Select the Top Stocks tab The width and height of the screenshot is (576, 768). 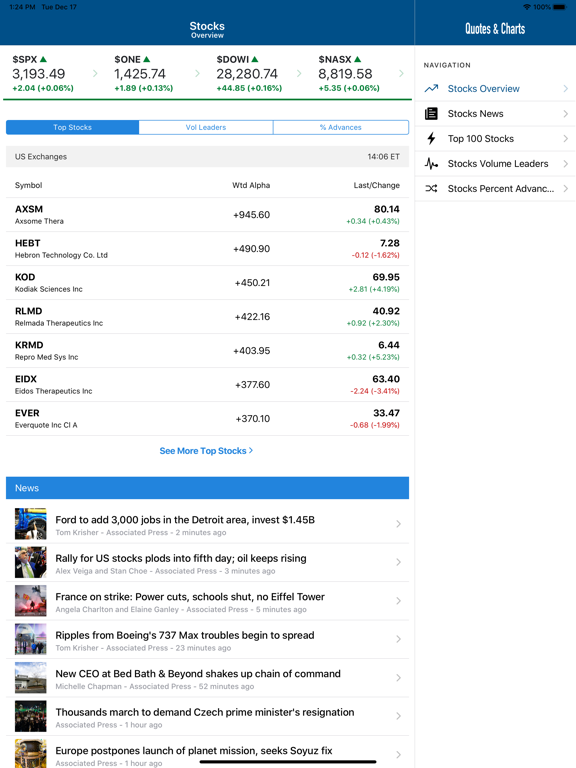[72, 127]
